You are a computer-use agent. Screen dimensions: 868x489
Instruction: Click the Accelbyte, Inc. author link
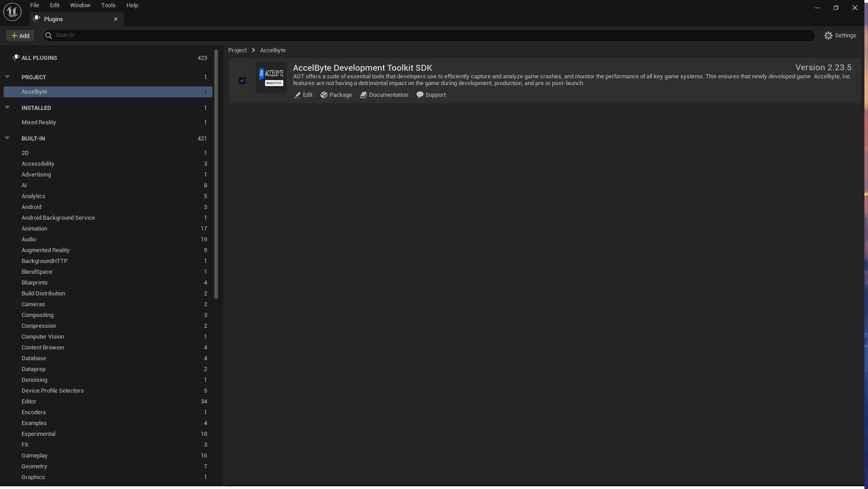(x=832, y=76)
